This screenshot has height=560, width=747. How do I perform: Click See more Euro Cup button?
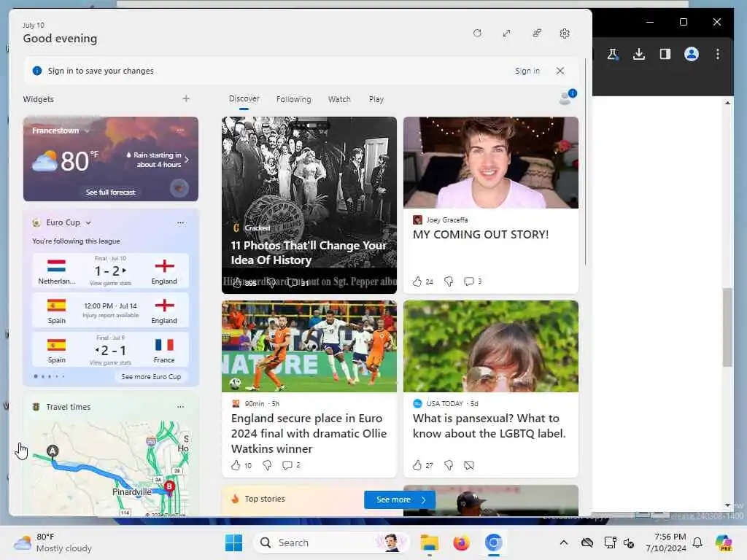pos(151,377)
